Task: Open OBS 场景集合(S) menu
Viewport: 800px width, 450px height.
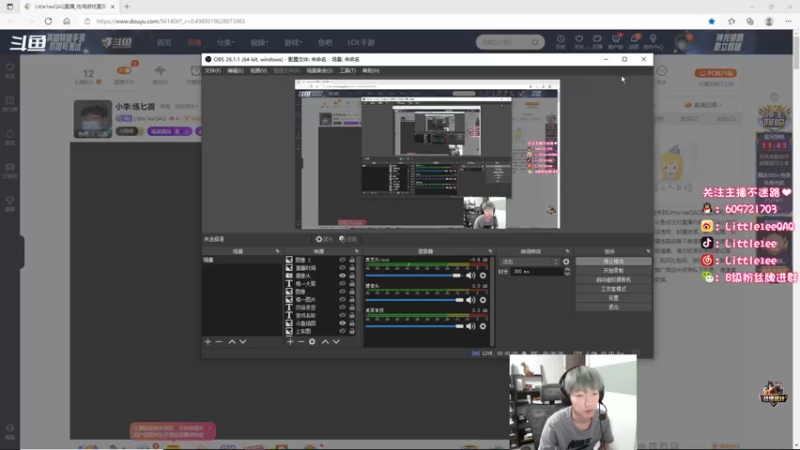Action: point(319,70)
